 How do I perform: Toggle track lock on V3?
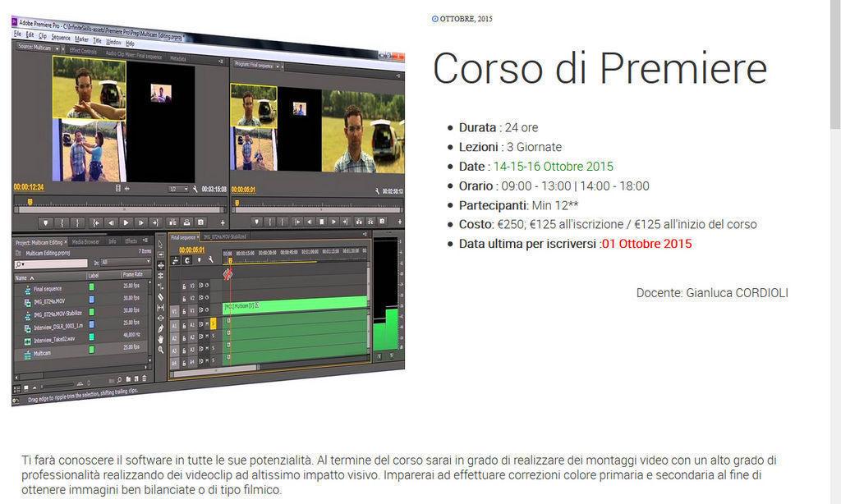click(184, 286)
